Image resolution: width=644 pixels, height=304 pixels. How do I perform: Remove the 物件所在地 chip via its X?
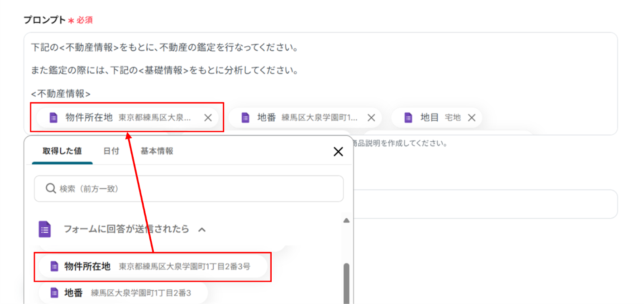coord(208,118)
